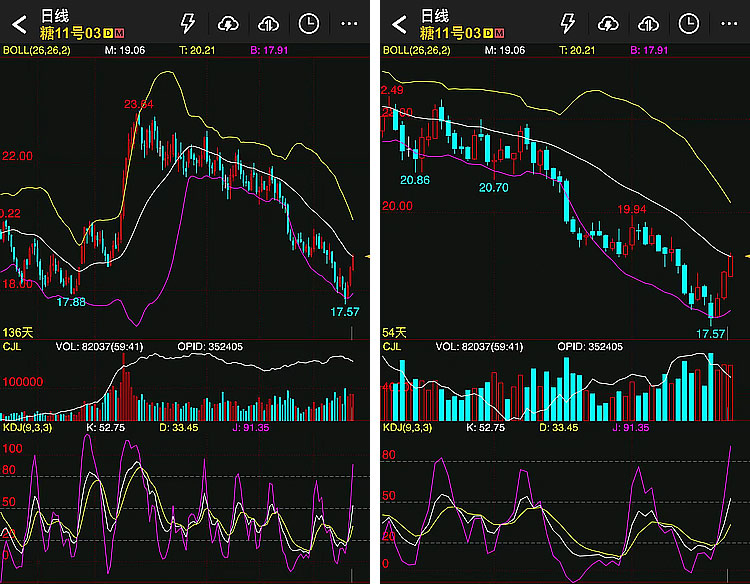Open the three-dot more menu in right chart

coord(729,23)
